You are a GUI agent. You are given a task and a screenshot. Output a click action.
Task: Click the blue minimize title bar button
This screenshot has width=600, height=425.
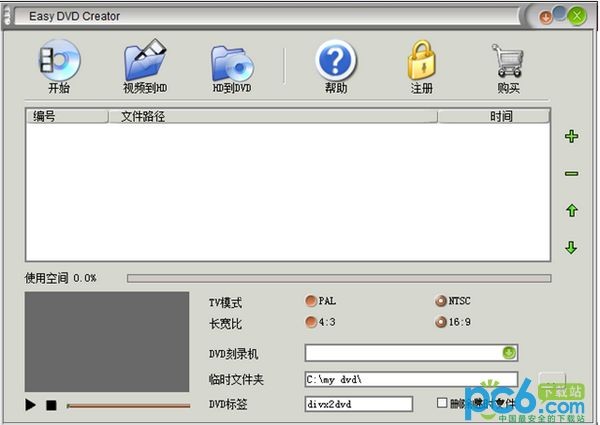(560, 13)
